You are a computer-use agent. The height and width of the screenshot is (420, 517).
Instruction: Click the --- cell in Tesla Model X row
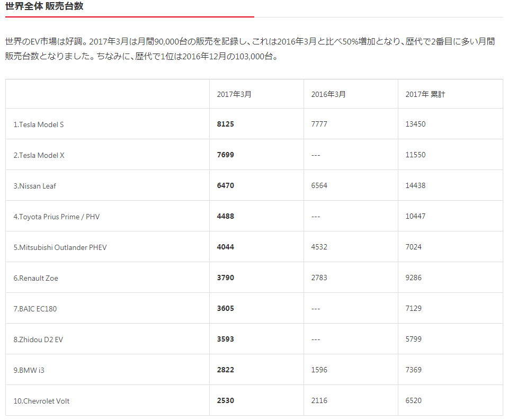[x=316, y=155]
